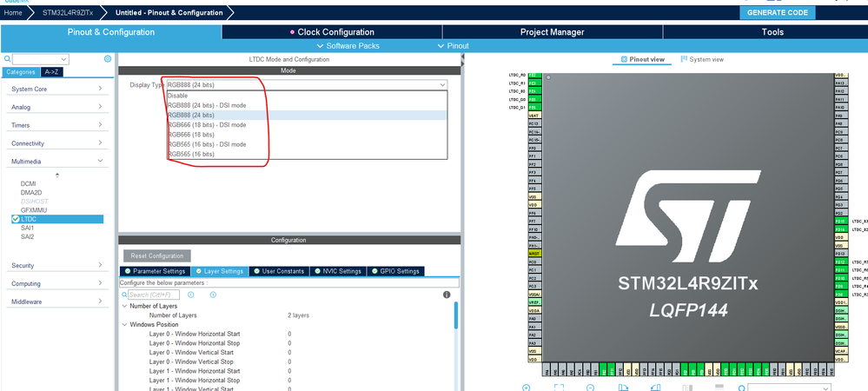Select the Pinout & Configuration tab
The width and height of the screenshot is (868, 391).
(110, 32)
